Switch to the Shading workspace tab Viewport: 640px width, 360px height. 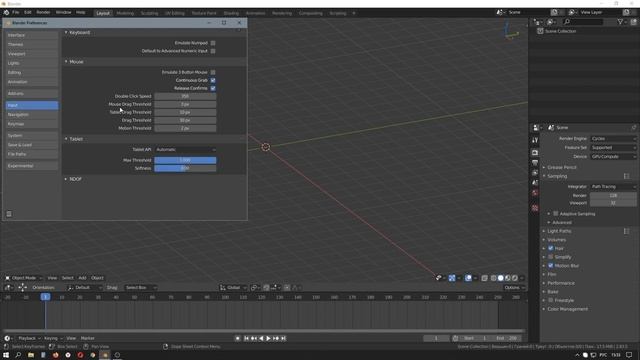click(x=231, y=13)
